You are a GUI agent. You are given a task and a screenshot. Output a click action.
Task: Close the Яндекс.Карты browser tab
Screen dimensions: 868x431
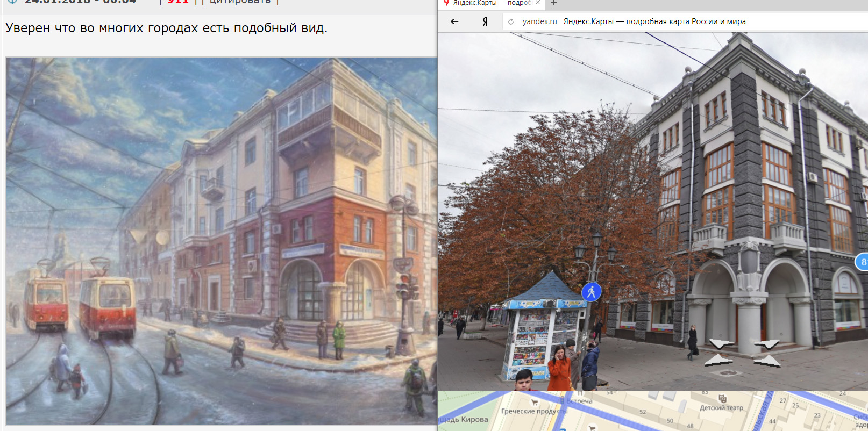coord(538,3)
